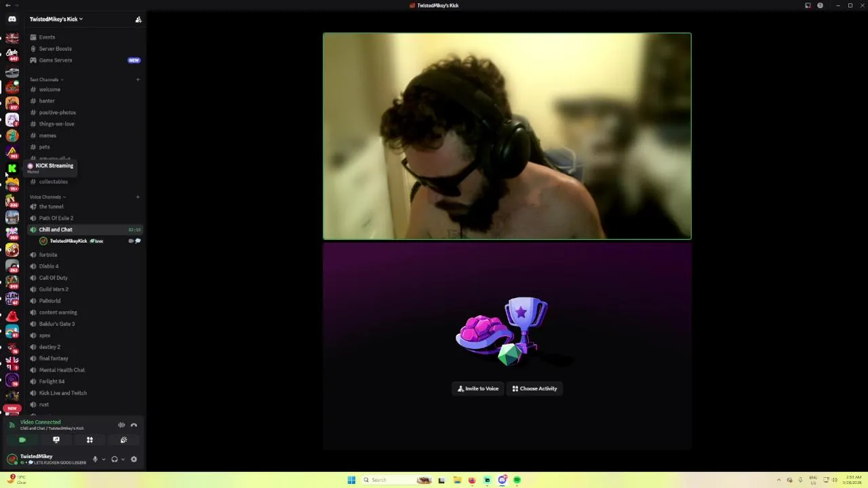Open the green Kick server icon
The height and width of the screenshot is (488, 868).
click(x=12, y=168)
